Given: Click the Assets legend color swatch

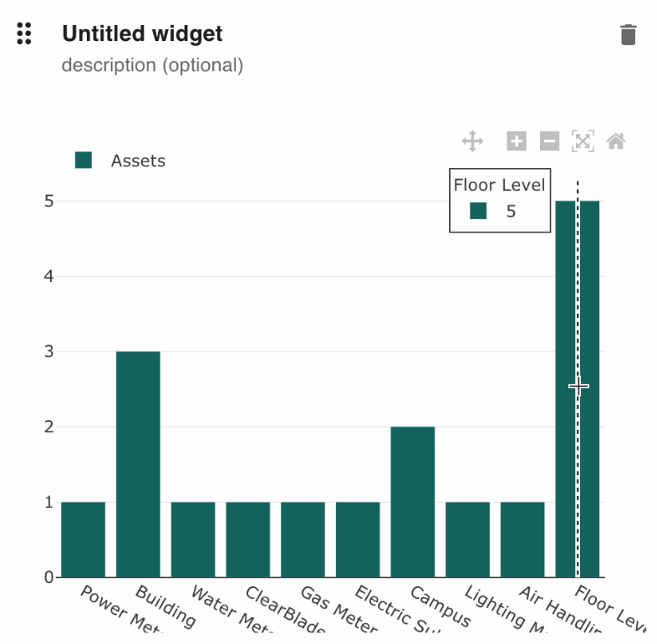Looking at the screenshot, I should 84,161.
